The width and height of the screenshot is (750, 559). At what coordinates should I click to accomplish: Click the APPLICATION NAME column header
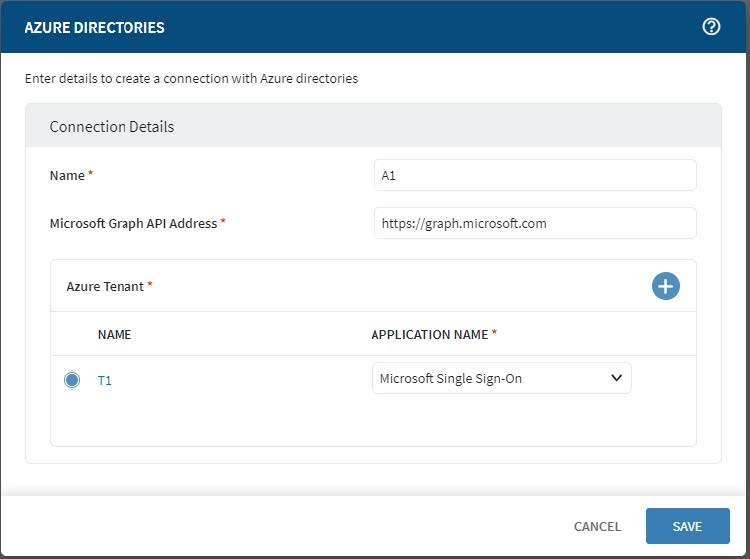(430, 334)
